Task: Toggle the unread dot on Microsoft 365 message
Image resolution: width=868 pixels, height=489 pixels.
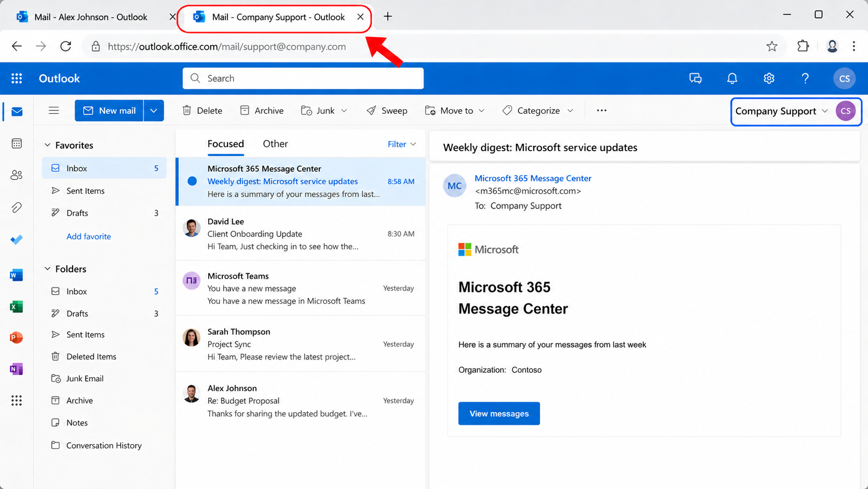Action: pyautogui.click(x=192, y=181)
